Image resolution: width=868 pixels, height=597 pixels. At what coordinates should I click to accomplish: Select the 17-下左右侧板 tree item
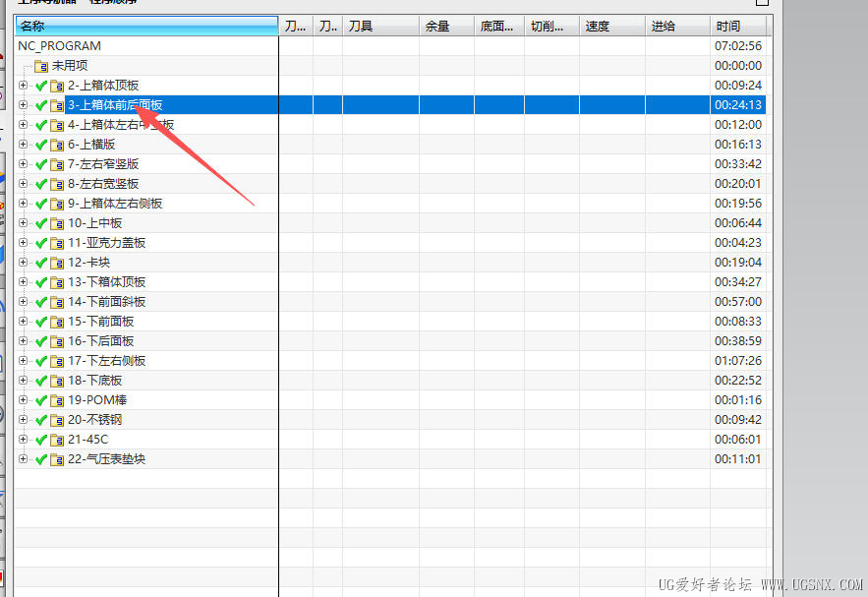[107, 361]
